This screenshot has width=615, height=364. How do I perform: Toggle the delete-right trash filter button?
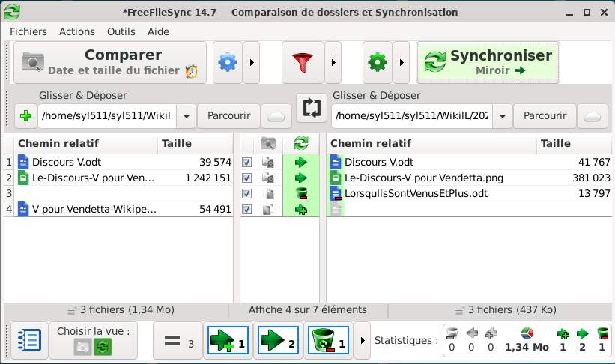(327, 342)
